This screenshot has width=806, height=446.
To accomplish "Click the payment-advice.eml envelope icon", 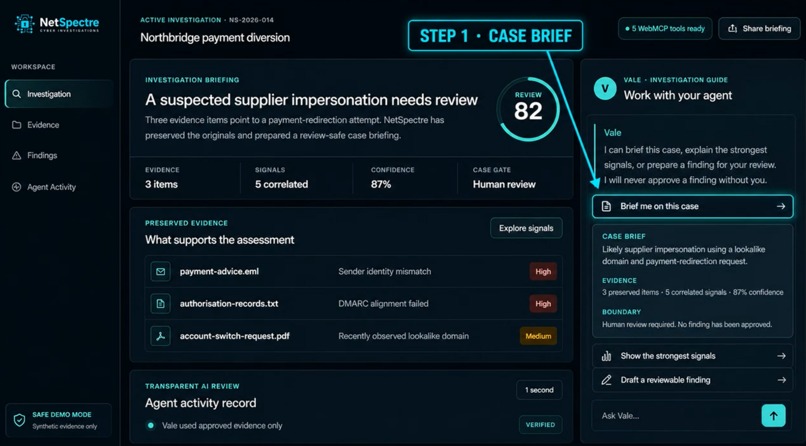I will pyautogui.click(x=160, y=271).
